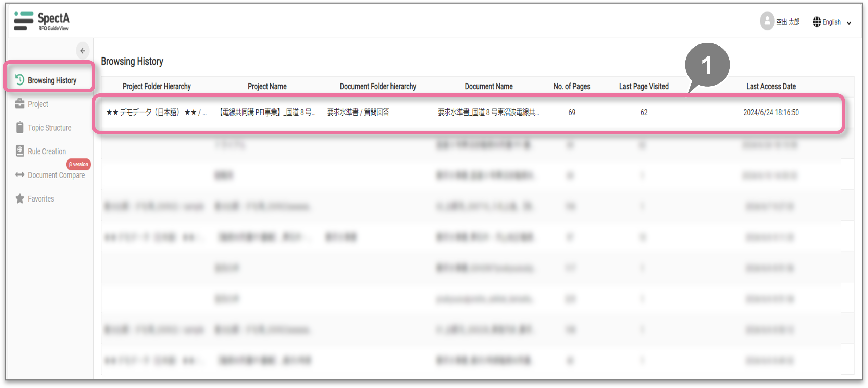Click the Project Name column header
Viewport: 868px width, 388px height.
tap(267, 87)
